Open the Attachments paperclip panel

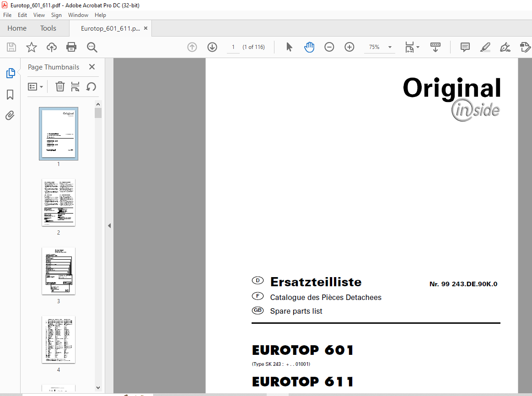pos(10,116)
